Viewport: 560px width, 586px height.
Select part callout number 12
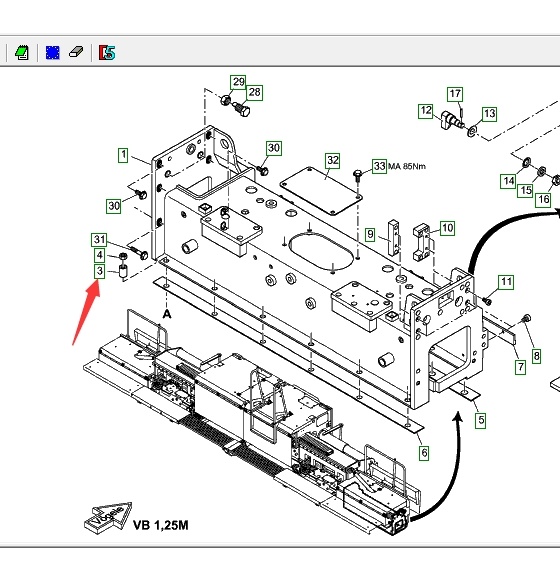point(426,111)
